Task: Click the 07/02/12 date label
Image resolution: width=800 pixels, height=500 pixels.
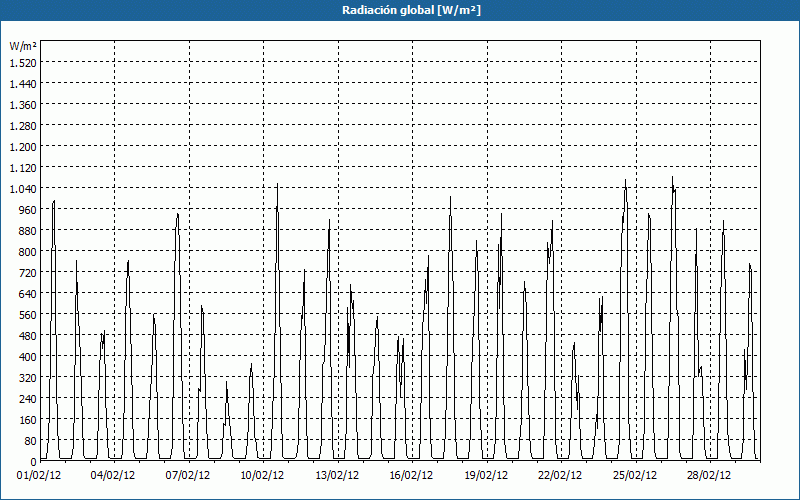Action: [x=188, y=476]
